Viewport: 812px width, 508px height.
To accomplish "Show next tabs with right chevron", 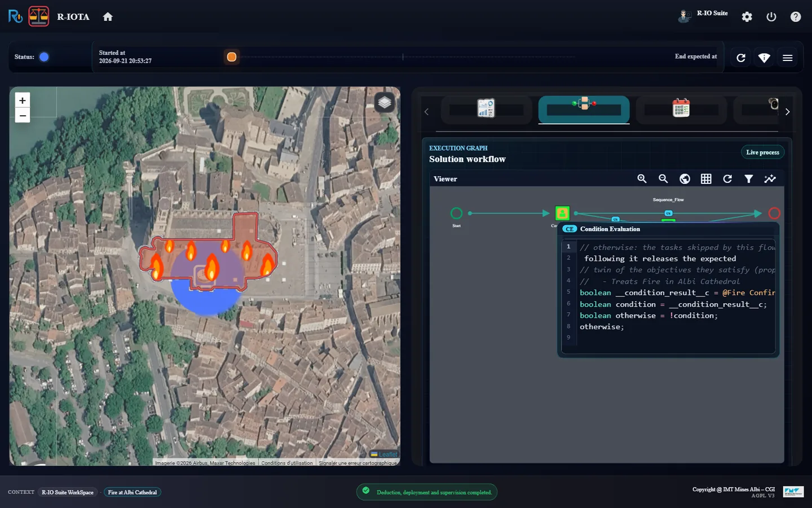I will [x=787, y=112].
